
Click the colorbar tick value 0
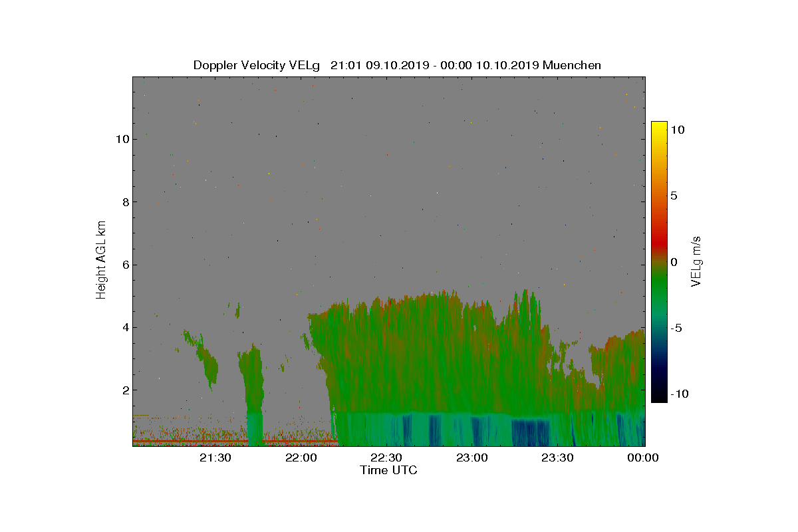pyautogui.click(x=674, y=262)
